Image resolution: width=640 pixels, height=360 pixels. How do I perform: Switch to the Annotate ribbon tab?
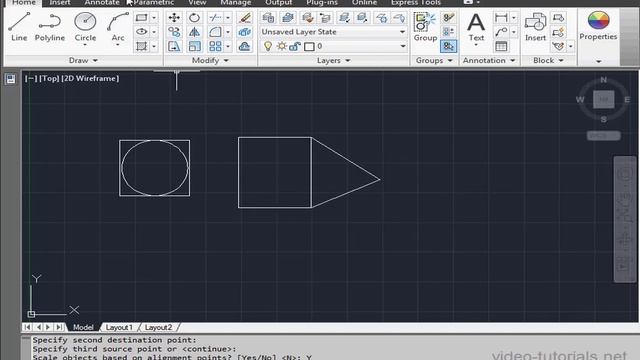click(102, 3)
